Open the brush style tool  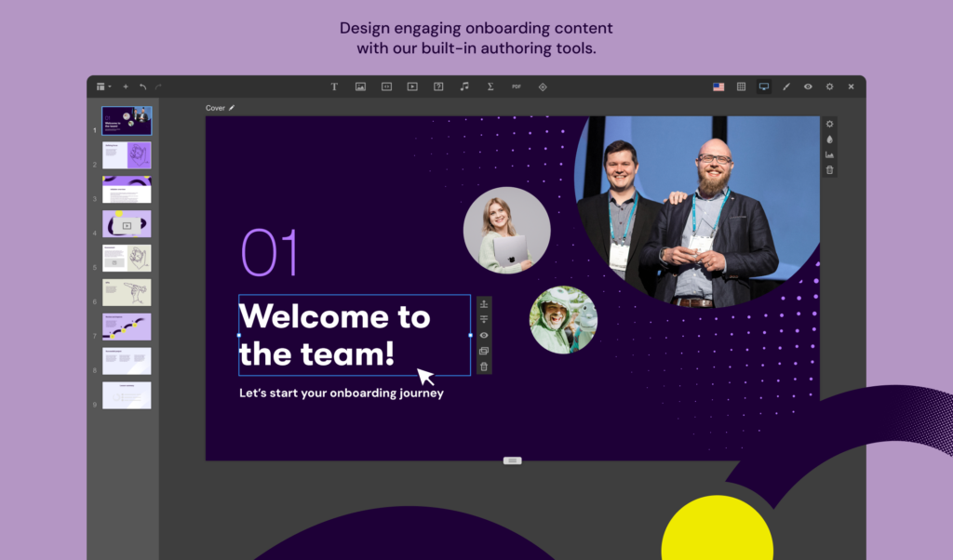786,87
